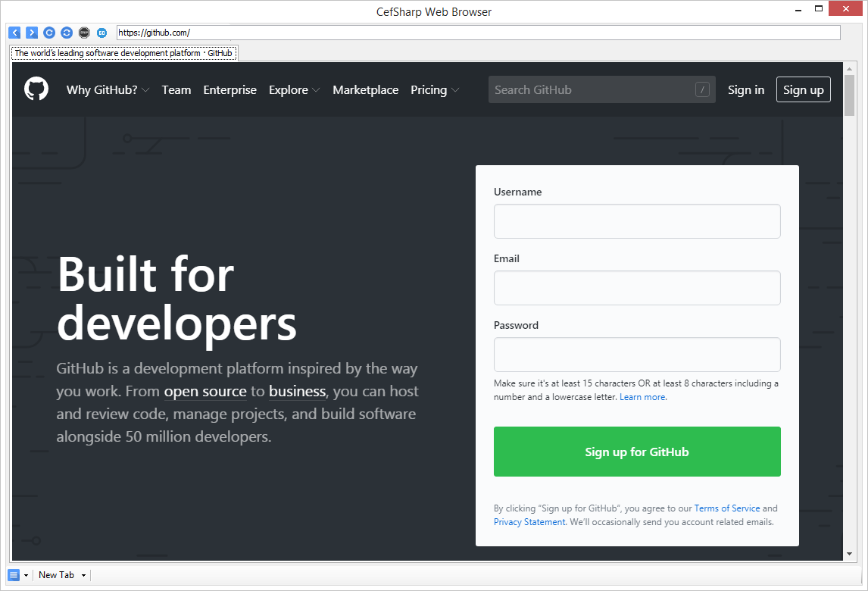Click the slash shortcut icon in search box
868x591 pixels.
[x=702, y=89]
